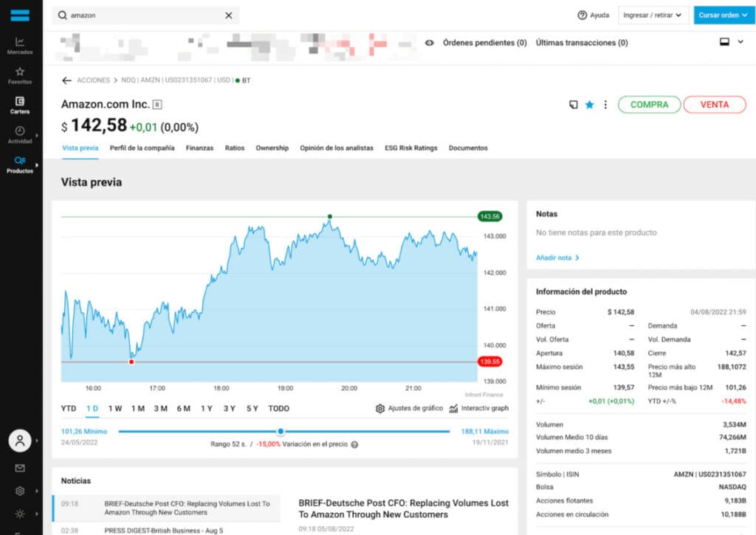
Task: Click Añadir nota link
Action: (557, 258)
